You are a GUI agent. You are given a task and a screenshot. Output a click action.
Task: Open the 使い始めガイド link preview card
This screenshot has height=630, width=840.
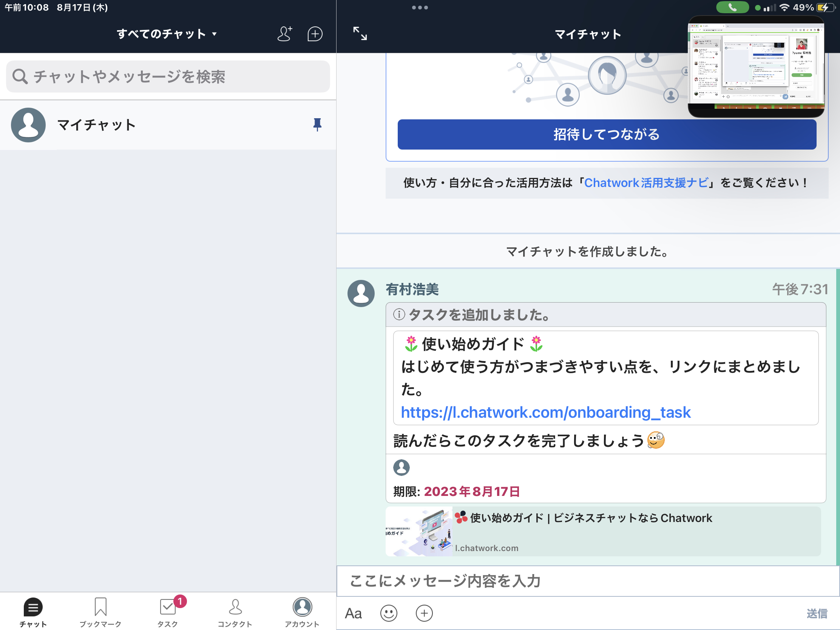pos(603,532)
